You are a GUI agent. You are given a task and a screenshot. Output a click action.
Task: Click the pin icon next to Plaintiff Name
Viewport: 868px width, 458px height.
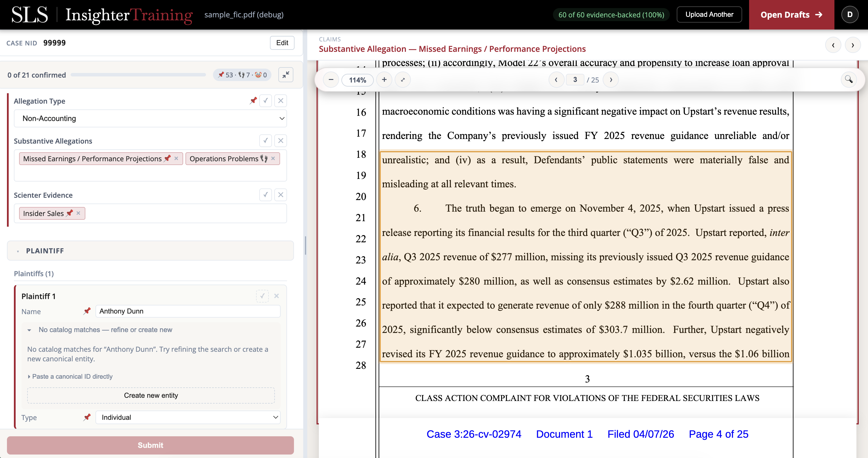click(x=87, y=311)
